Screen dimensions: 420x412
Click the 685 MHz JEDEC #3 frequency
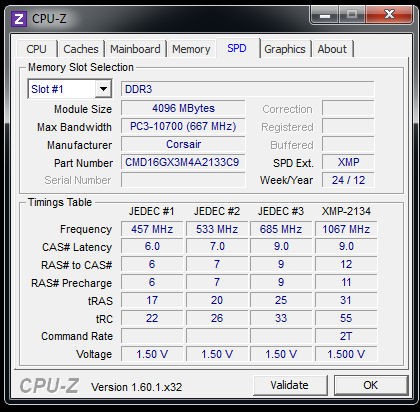click(x=281, y=229)
